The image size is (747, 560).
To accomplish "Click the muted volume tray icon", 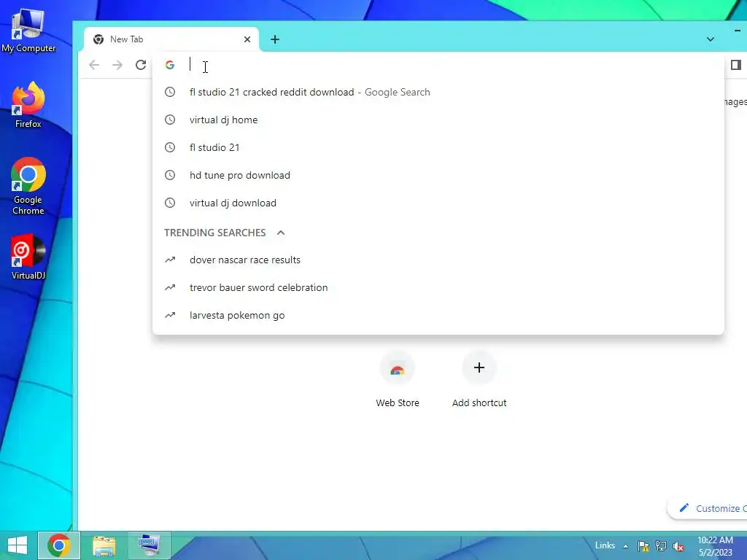I will tap(678, 546).
